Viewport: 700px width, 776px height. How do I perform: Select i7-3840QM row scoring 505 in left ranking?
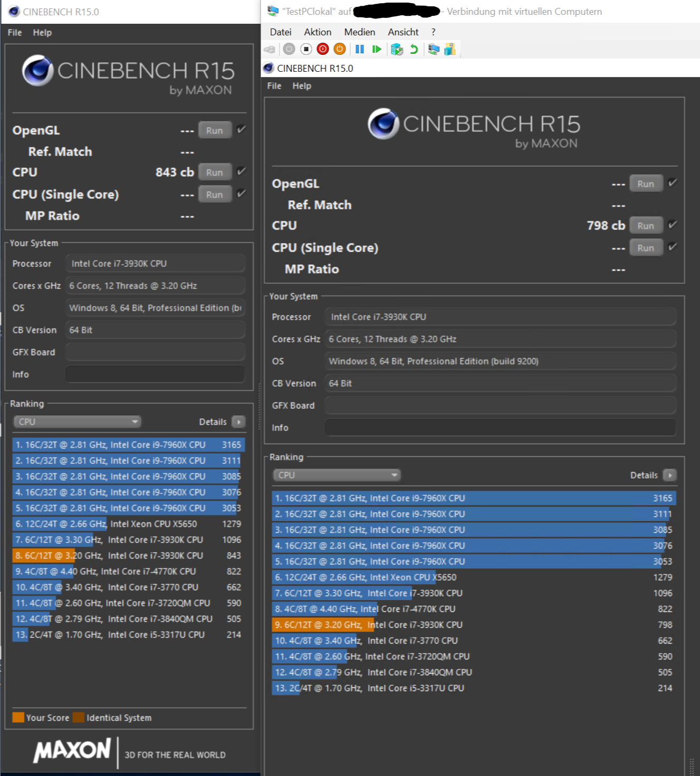tap(129, 619)
